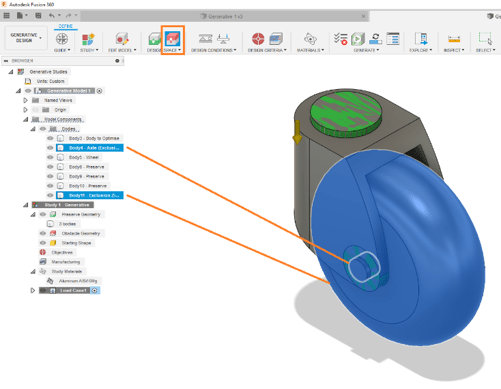Open the Generative Design workspace dropdown
The height and width of the screenshot is (389, 501).
point(26,38)
